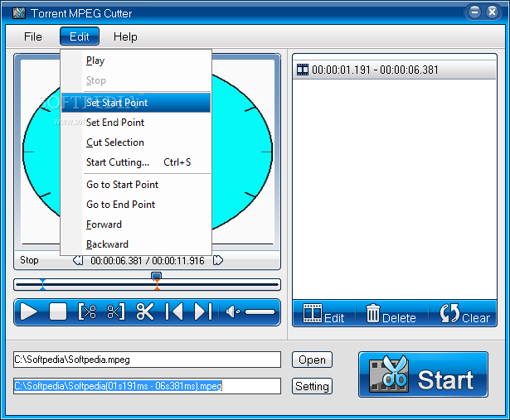
Task: Step backward using arrow left of timecode
Action: point(78,260)
